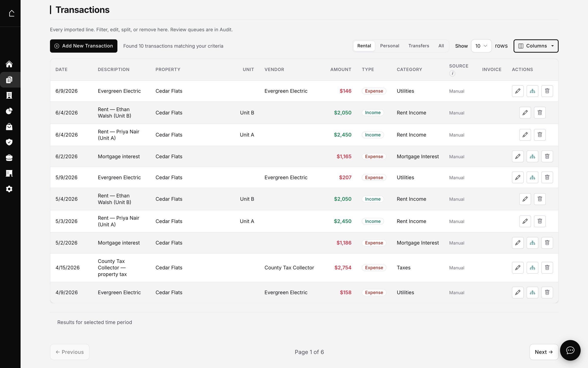Image resolution: width=588 pixels, height=368 pixels.
Task: Click County Tax Collector vendor cell
Action: [x=289, y=268]
